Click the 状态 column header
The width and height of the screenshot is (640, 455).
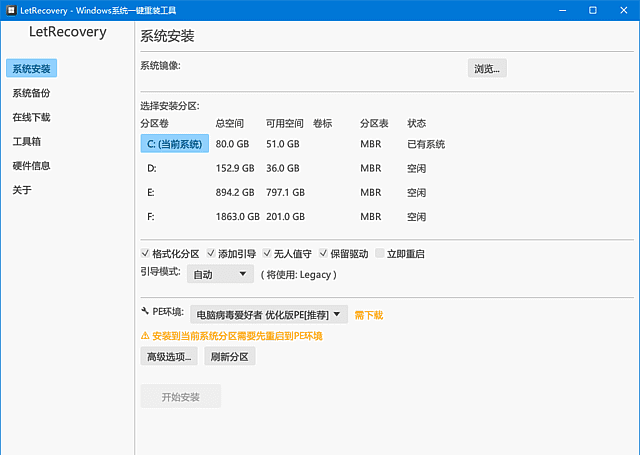pos(417,123)
